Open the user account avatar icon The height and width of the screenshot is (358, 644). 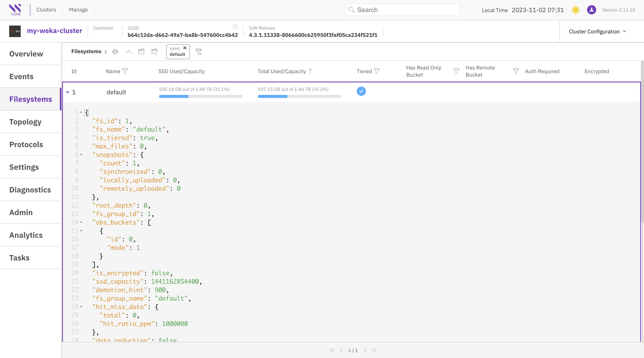click(591, 10)
